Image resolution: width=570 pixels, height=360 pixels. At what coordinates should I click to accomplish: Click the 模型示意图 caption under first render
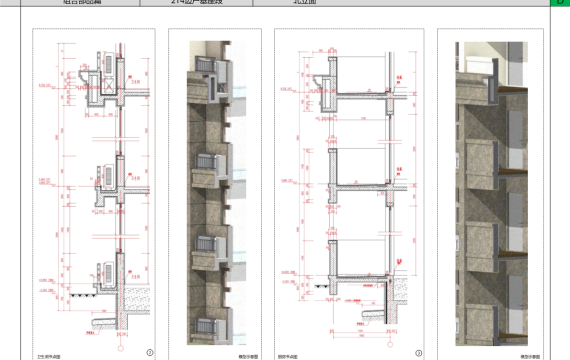[x=248, y=357]
